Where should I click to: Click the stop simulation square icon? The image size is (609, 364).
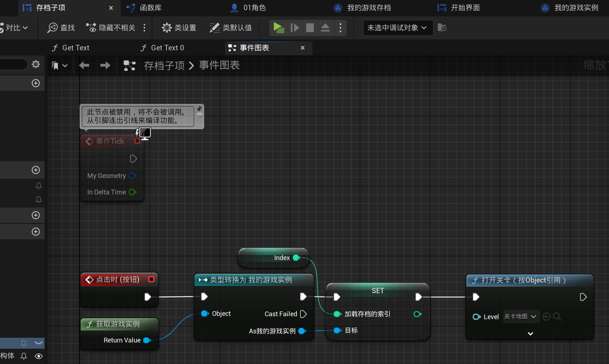310,28
